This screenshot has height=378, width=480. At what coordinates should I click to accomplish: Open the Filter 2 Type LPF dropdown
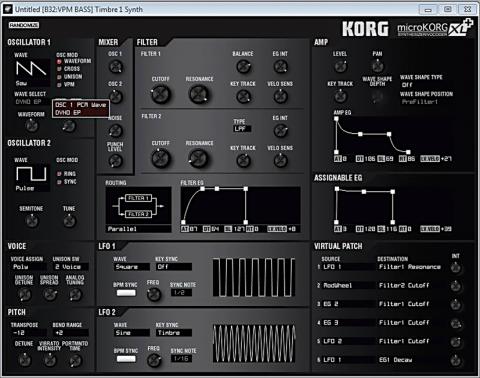242,129
